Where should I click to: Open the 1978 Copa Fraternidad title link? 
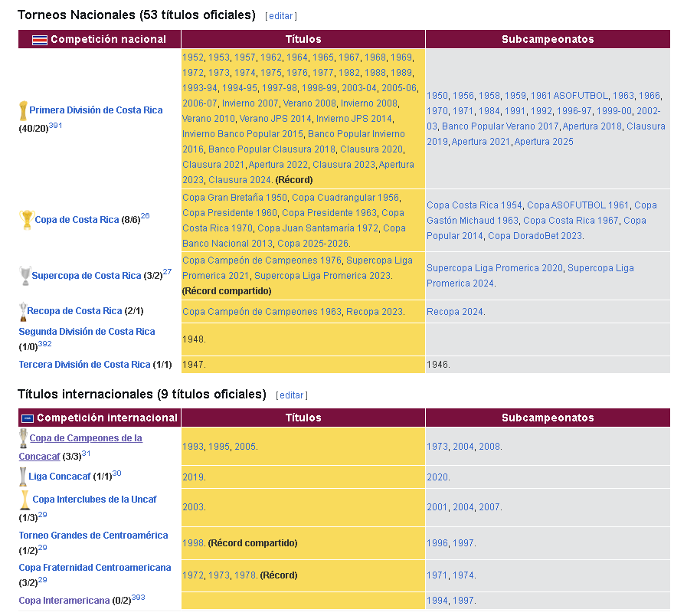tap(245, 575)
